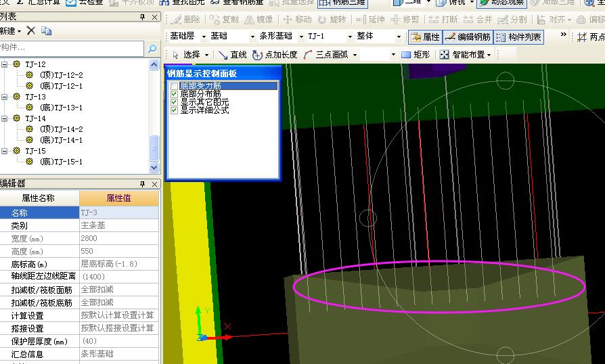Enable the 底部受力筋 checkbox

[174, 86]
